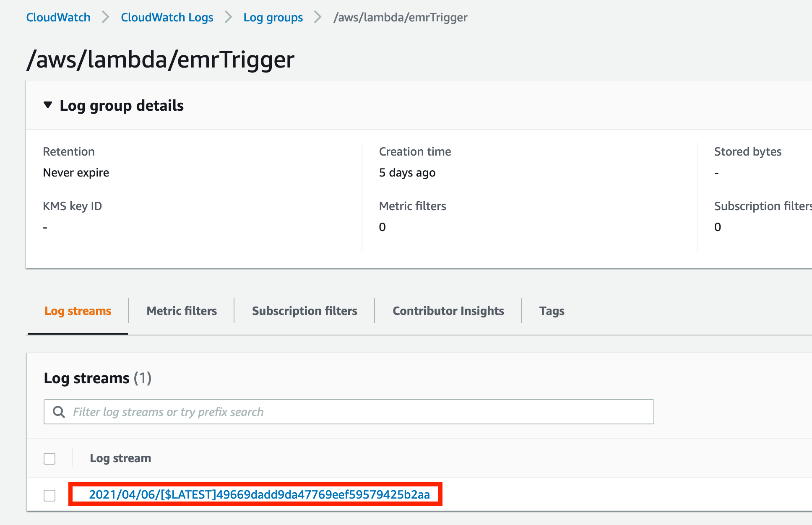
Task: Select the /aws/lambda/emrTrigger page title
Action: [161, 60]
